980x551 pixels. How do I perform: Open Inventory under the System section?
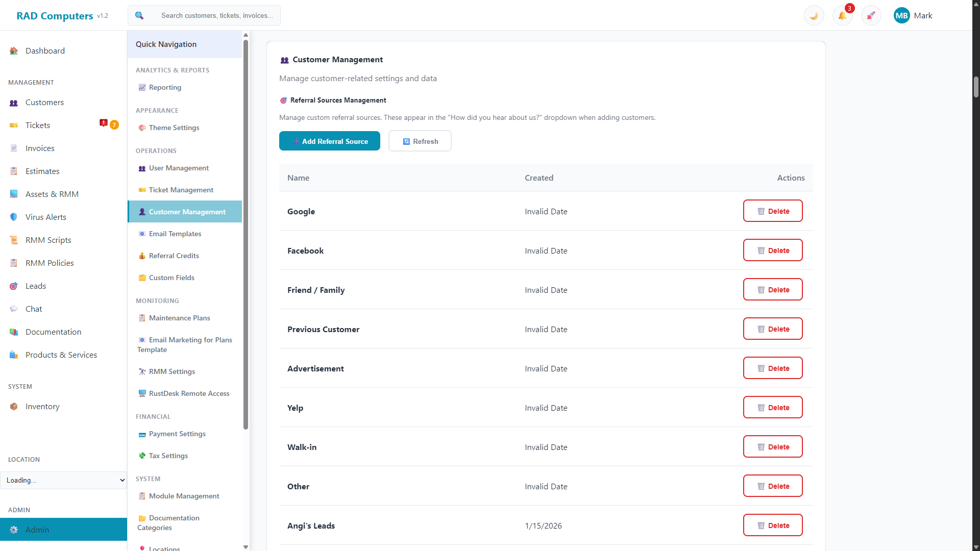click(x=42, y=406)
